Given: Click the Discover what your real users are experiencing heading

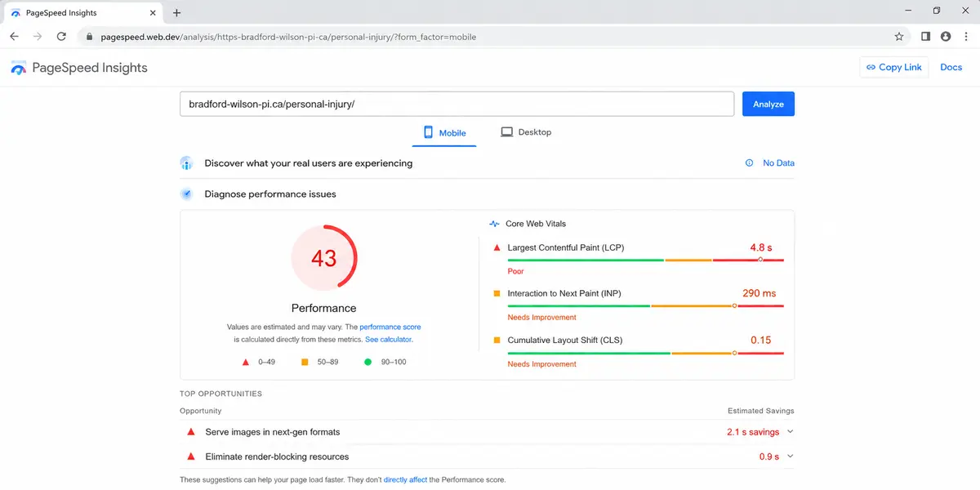Looking at the screenshot, I should click(309, 163).
